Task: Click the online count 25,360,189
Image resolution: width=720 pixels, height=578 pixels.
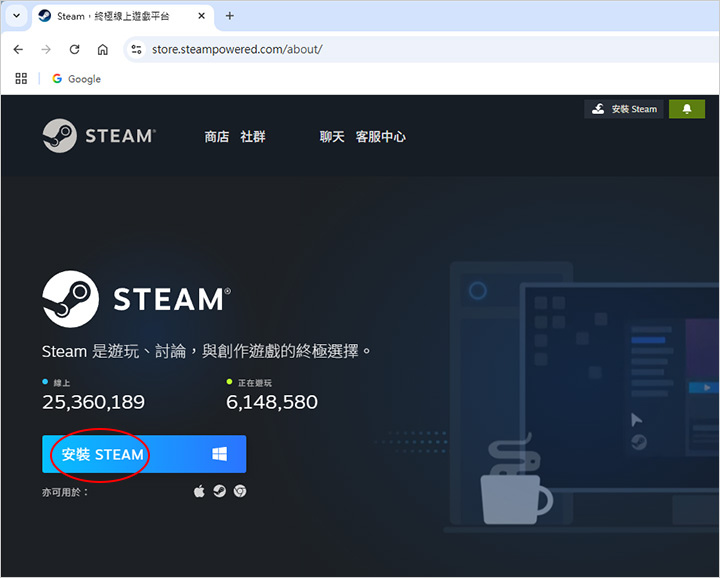Action: 93,402
